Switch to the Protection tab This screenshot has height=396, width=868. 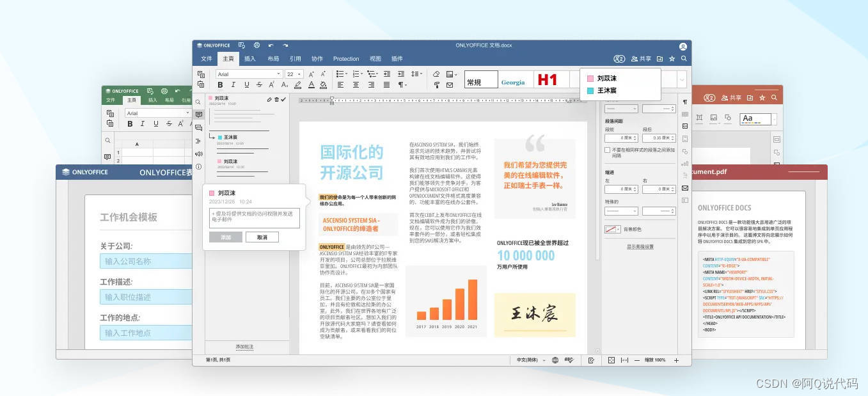tap(346, 59)
